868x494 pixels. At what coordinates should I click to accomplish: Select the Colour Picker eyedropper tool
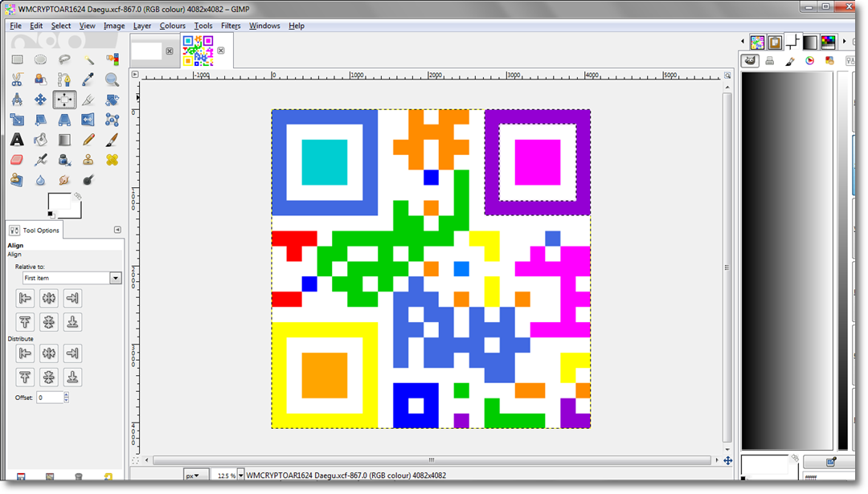(x=88, y=80)
